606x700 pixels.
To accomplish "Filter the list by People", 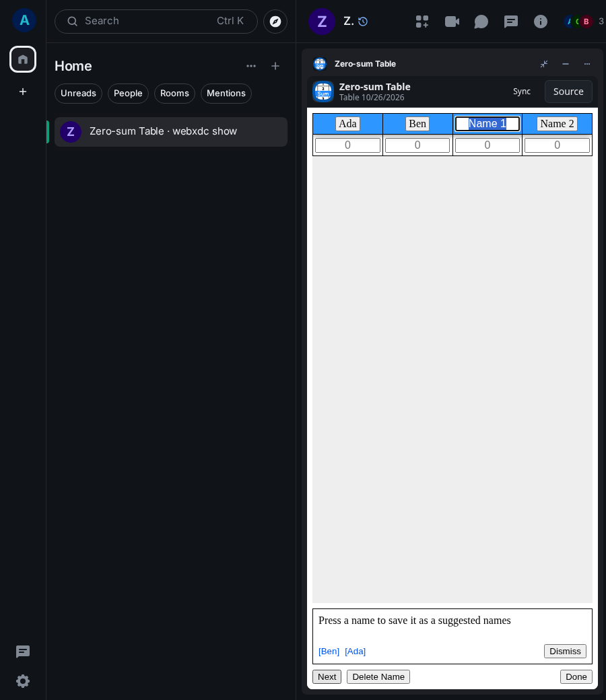I will coord(128,94).
